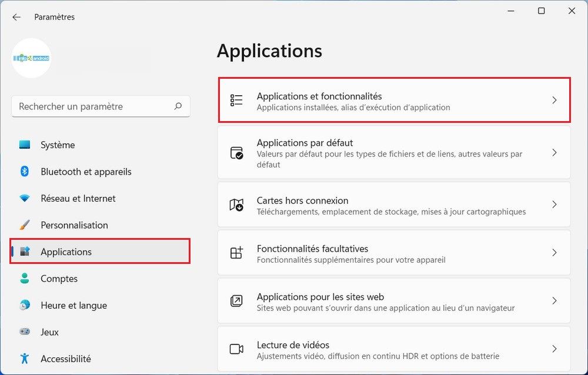Click the Applications et fonctionnalités list icon
This screenshot has width=588, height=375.
(237, 100)
